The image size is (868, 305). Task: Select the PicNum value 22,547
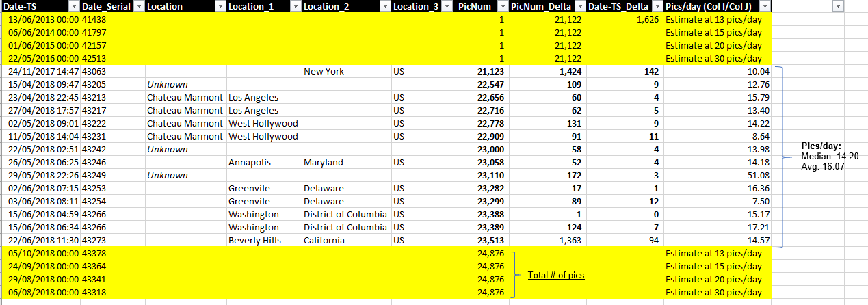[x=479, y=85]
